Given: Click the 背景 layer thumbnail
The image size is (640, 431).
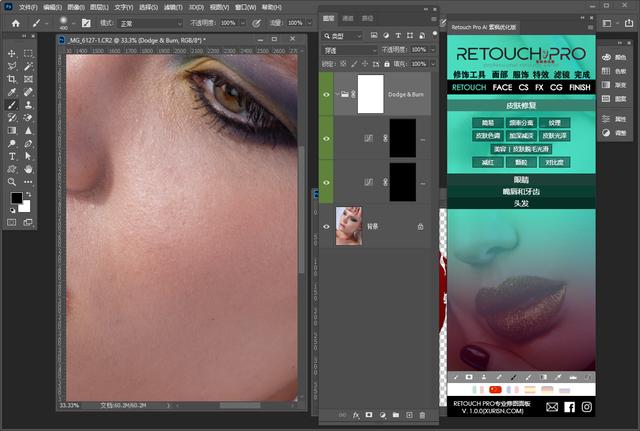Looking at the screenshot, I should click(x=349, y=226).
